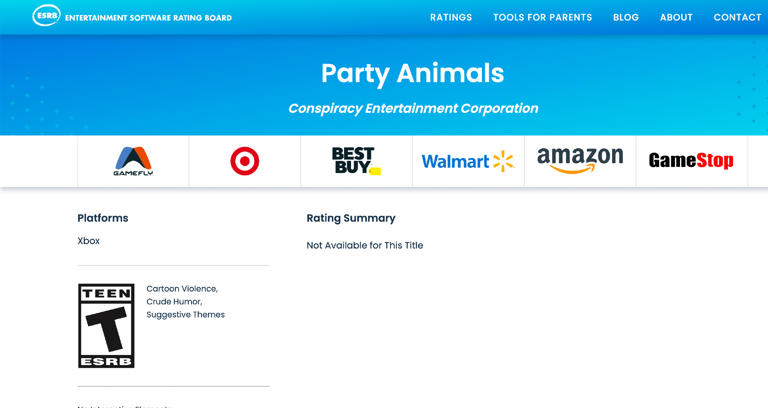Click the ESRB logo in header

46,16
